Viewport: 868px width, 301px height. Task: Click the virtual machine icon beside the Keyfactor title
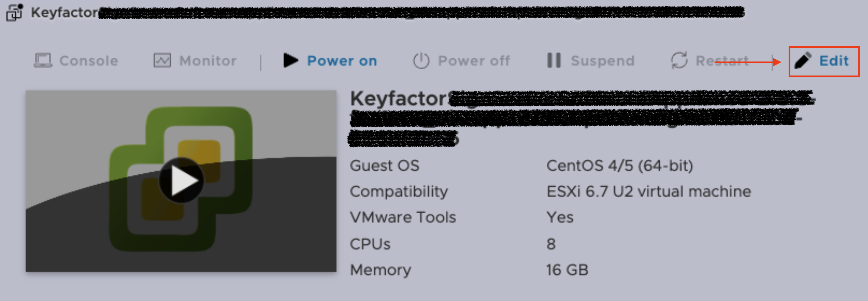click(x=14, y=12)
